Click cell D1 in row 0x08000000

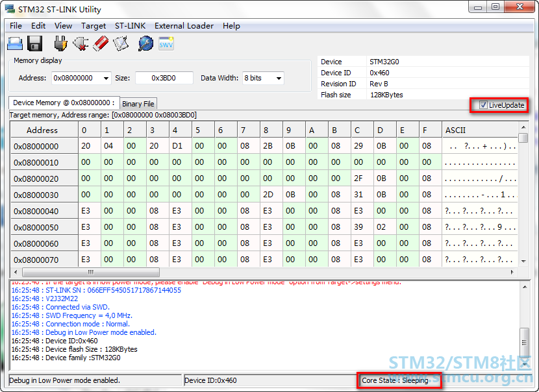click(x=180, y=145)
